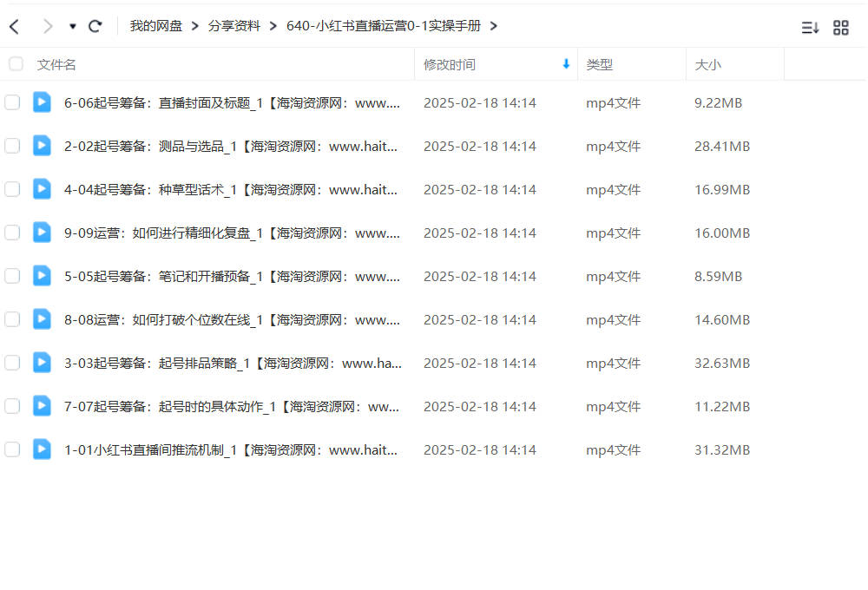Viewport: 868px width, 590px height.
Task: Click modified time of 1-01小红书直播间 row
Action: pos(480,450)
